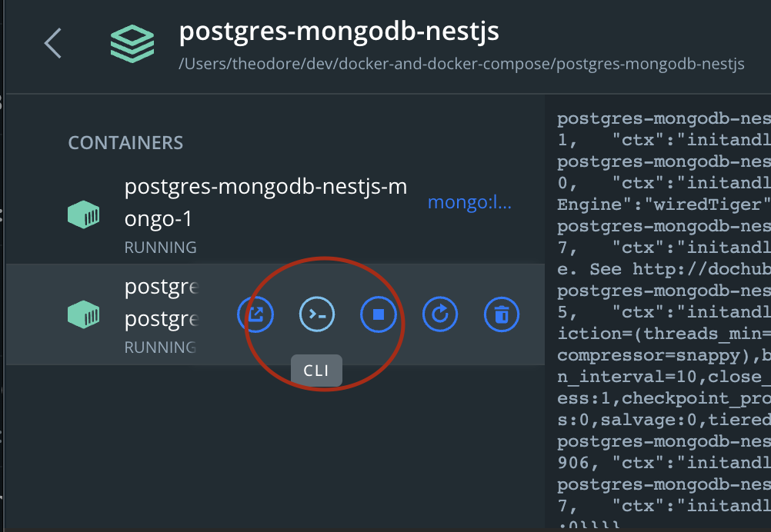Image resolution: width=771 pixels, height=532 pixels.
Task: Launch the CLI terminal for postgres container
Action: tap(317, 314)
